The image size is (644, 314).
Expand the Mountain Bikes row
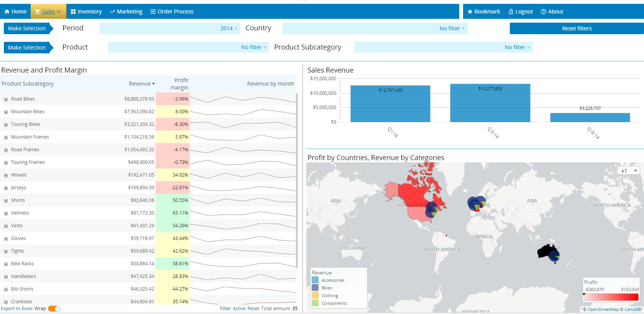tap(6, 112)
